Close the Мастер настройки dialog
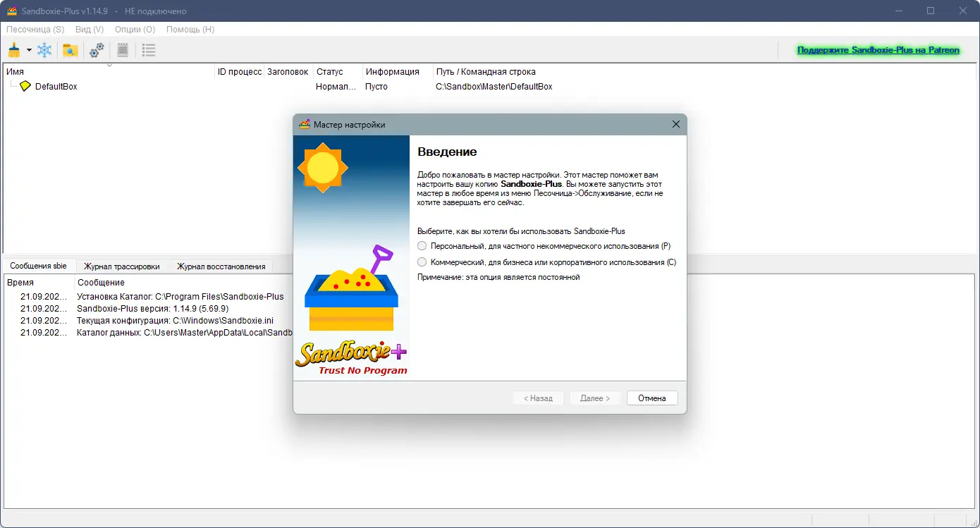The height and width of the screenshot is (528, 980). [675, 124]
